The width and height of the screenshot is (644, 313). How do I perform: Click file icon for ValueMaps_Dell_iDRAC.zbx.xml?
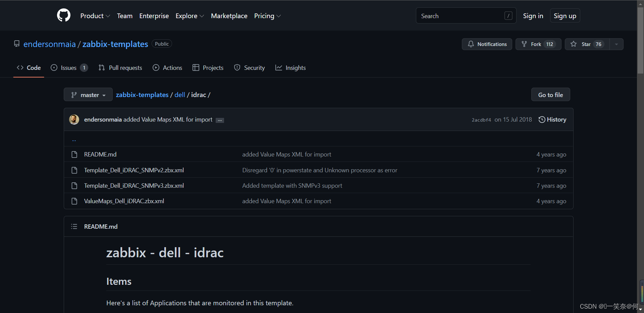[74, 201]
